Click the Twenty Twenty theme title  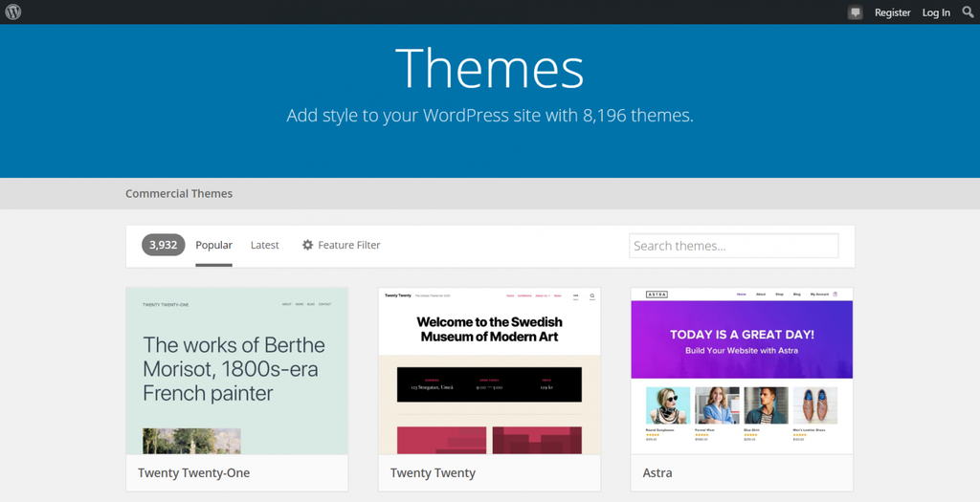(x=433, y=473)
